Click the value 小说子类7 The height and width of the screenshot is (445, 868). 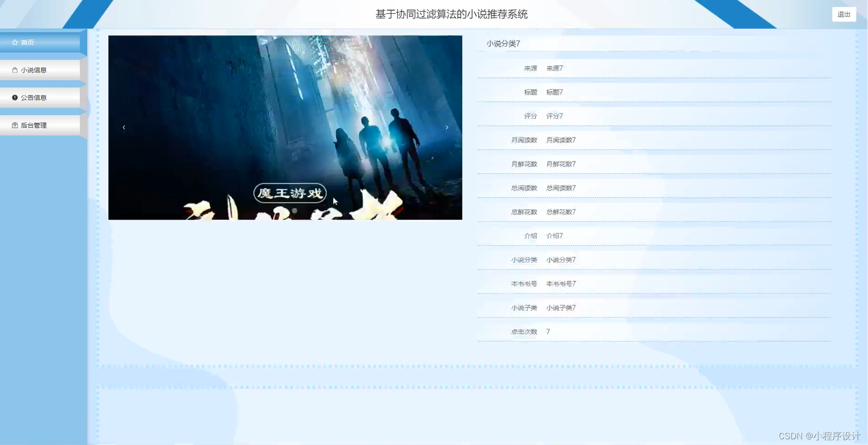[561, 308]
